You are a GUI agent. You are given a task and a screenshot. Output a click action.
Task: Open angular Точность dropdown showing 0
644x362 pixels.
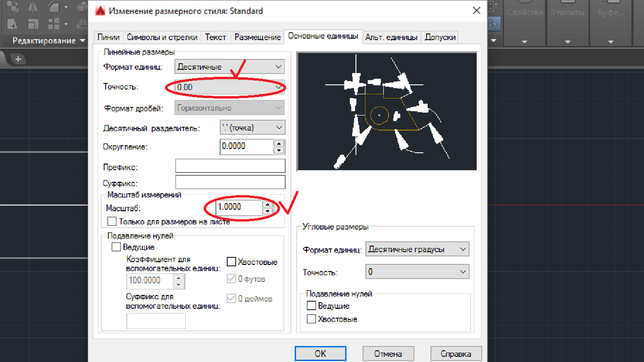(x=417, y=272)
